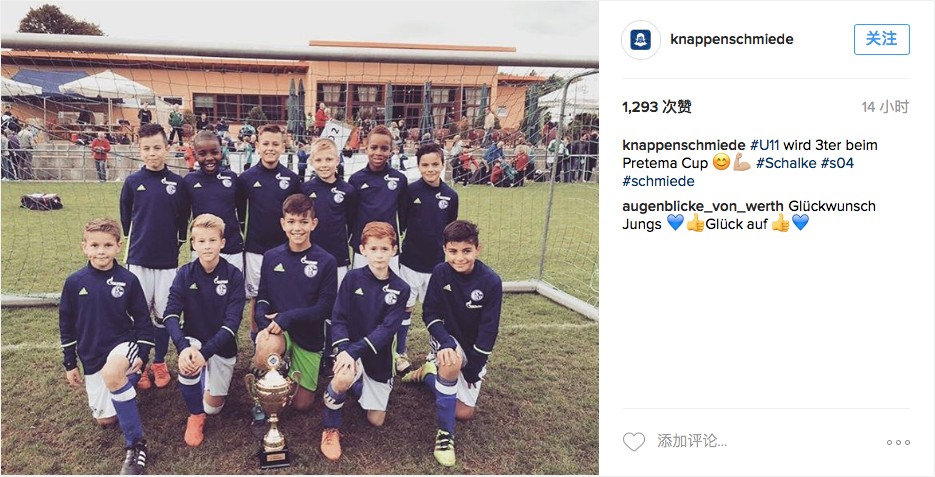Open the #U11 hashtag
935x477 pixels.
pos(764,145)
